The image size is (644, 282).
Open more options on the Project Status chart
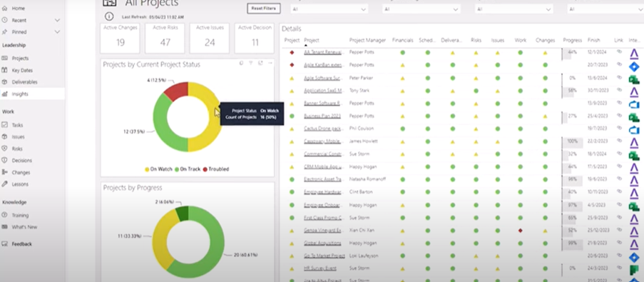coord(270,63)
